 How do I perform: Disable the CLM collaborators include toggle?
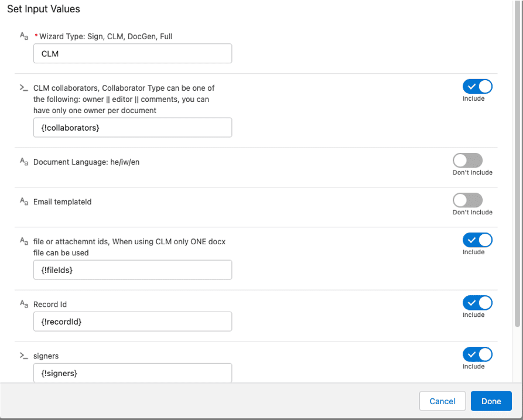(x=477, y=87)
